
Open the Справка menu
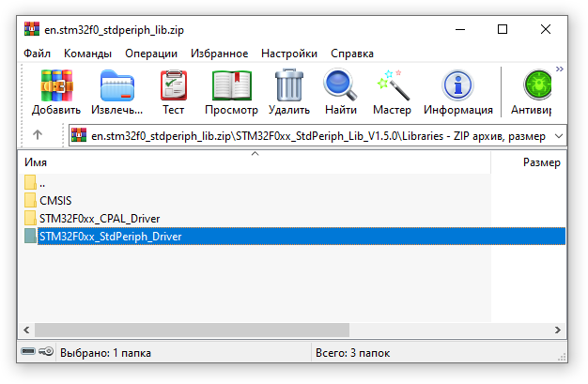(352, 54)
